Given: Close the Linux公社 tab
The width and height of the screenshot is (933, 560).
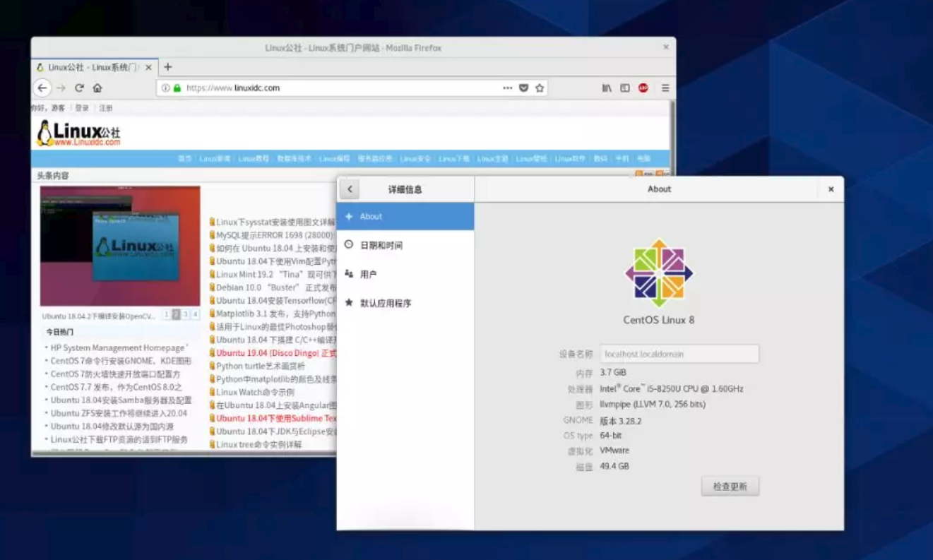Looking at the screenshot, I should point(148,68).
